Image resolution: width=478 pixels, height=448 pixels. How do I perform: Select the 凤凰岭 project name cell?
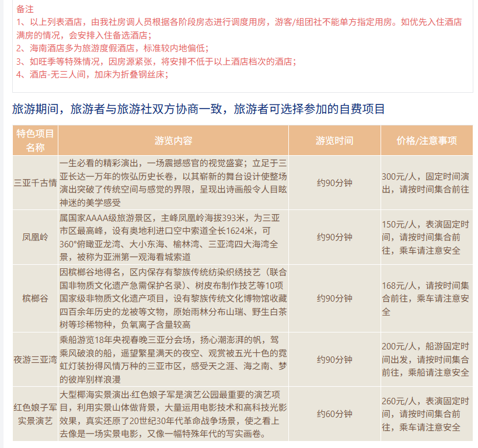(x=35, y=237)
